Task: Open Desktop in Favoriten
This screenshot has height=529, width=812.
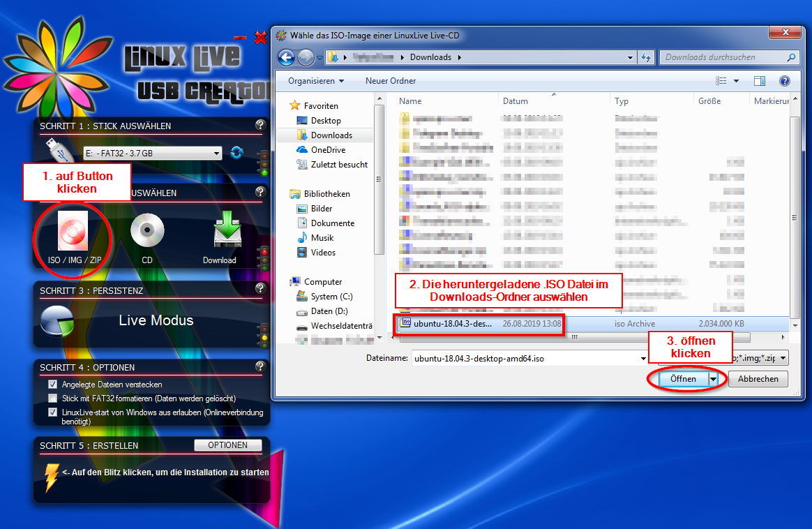Action: (x=326, y=120)
